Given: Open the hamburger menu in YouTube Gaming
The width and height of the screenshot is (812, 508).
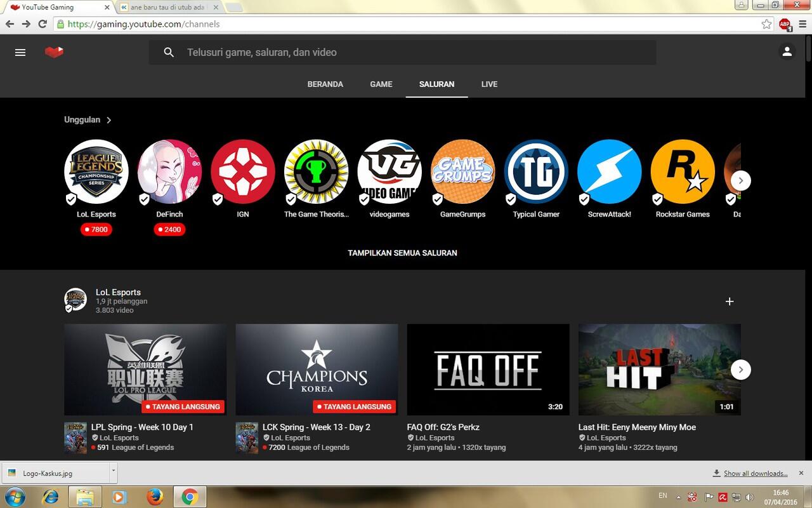Looking at the screenshot, I should (x=20, y=52).
